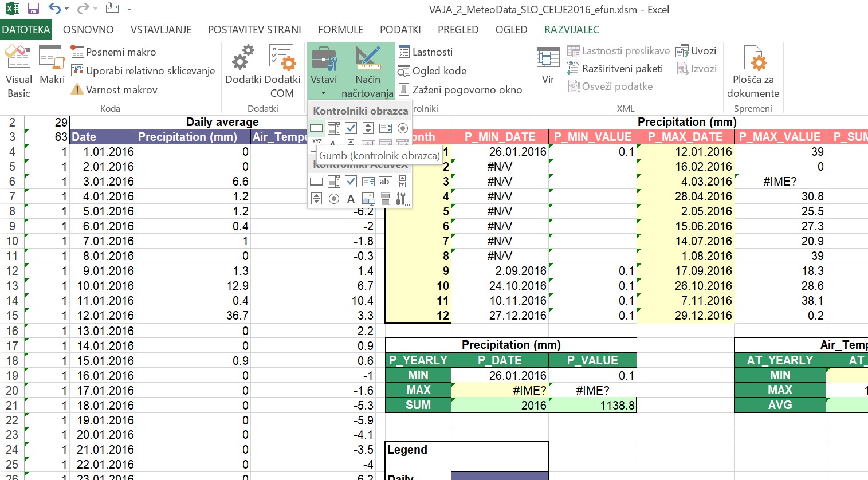868x480 pixels.
Task: Select Button form control in Kontrolniki obrazca
Action: (x=317, y=128)
